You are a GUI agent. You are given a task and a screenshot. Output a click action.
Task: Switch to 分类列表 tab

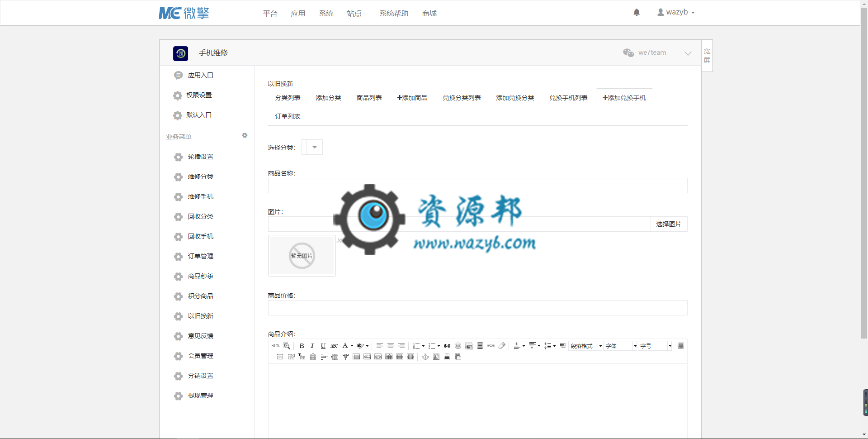288,98
